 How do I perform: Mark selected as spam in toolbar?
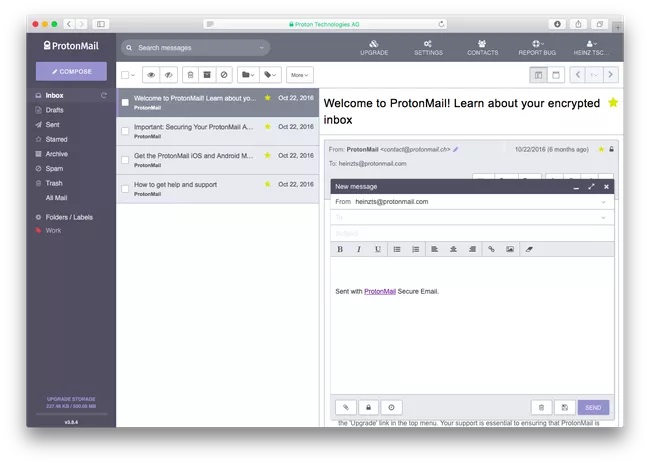tap(224, 75)
